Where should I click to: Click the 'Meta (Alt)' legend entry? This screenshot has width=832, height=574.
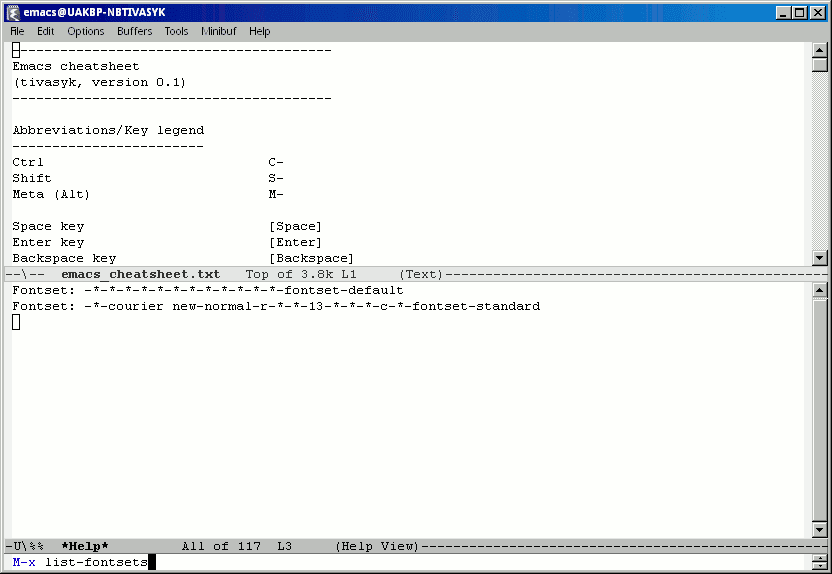pyautogui.click(x=51, y=194)
